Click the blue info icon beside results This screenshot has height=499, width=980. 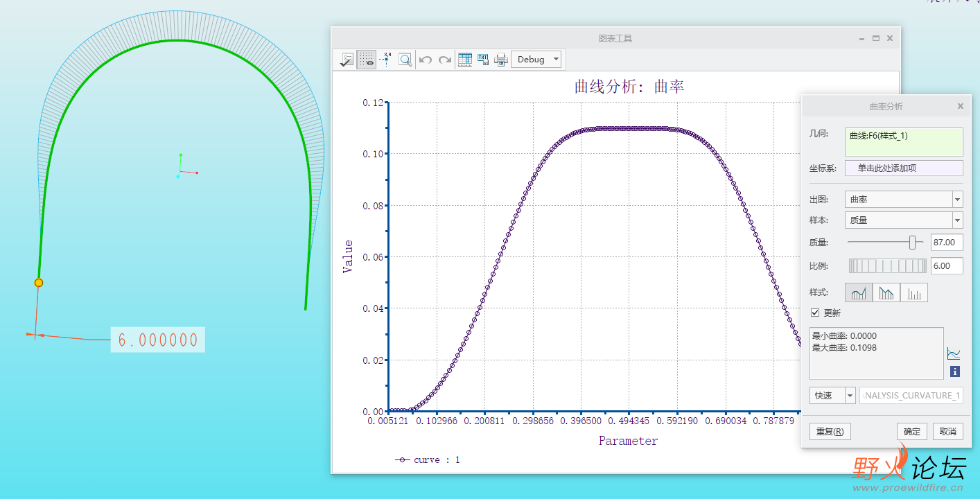[x=955, y=372]
